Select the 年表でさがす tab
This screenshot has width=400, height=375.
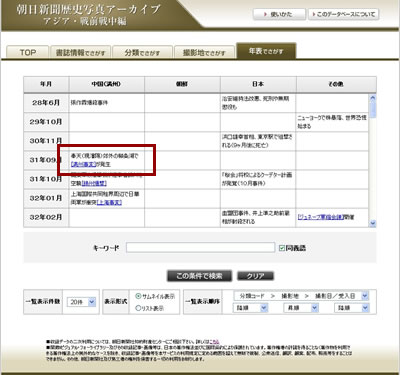coord(266,51)
